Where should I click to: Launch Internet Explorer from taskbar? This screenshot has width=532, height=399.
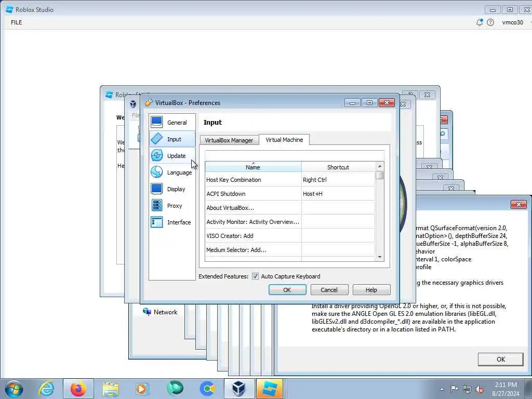(x=46, y=389)
